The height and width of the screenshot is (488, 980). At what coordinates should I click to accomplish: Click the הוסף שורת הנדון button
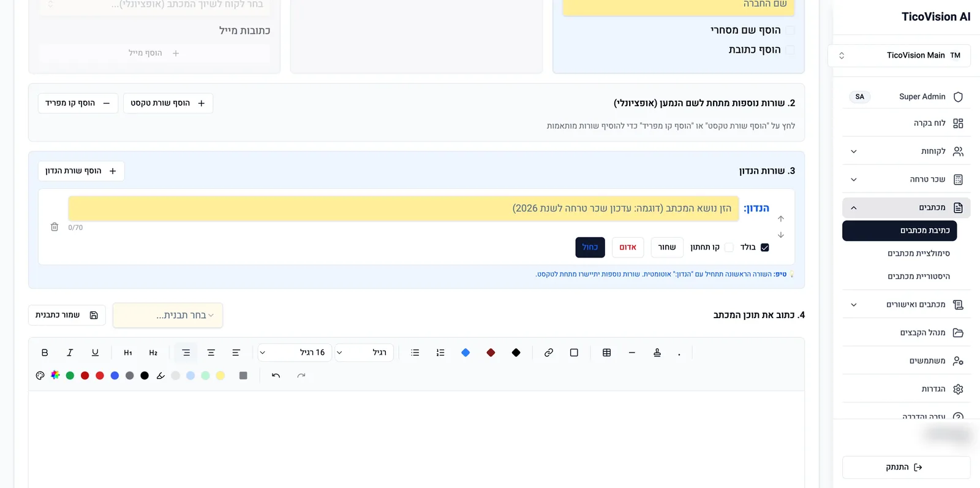point(81,171)
